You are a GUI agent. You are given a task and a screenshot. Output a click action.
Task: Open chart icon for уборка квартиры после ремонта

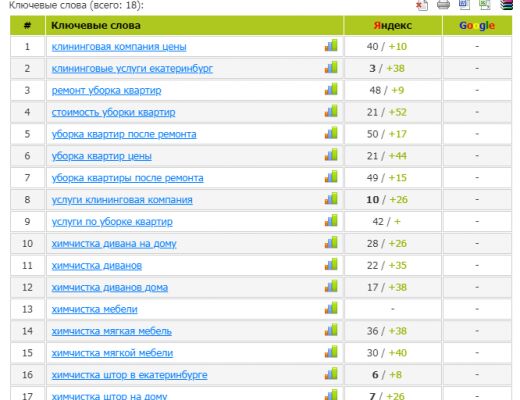[331, 177]
